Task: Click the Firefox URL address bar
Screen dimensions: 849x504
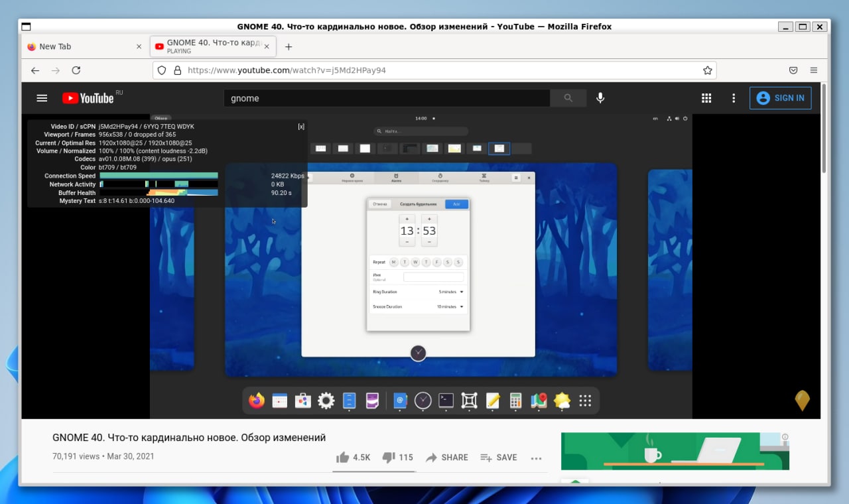Action: pos(434,70)
